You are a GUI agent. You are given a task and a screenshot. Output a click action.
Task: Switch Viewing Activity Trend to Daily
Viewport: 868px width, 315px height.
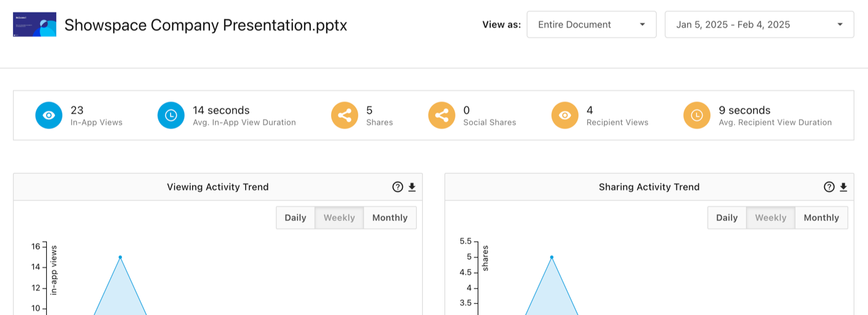pos(295,218)
